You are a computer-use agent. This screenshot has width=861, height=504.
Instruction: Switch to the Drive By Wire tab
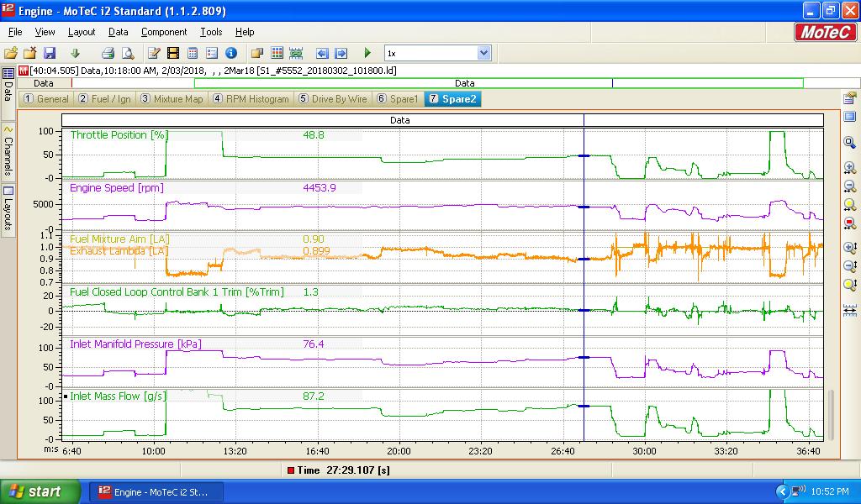pyautogui.click(x=332, y=99)
